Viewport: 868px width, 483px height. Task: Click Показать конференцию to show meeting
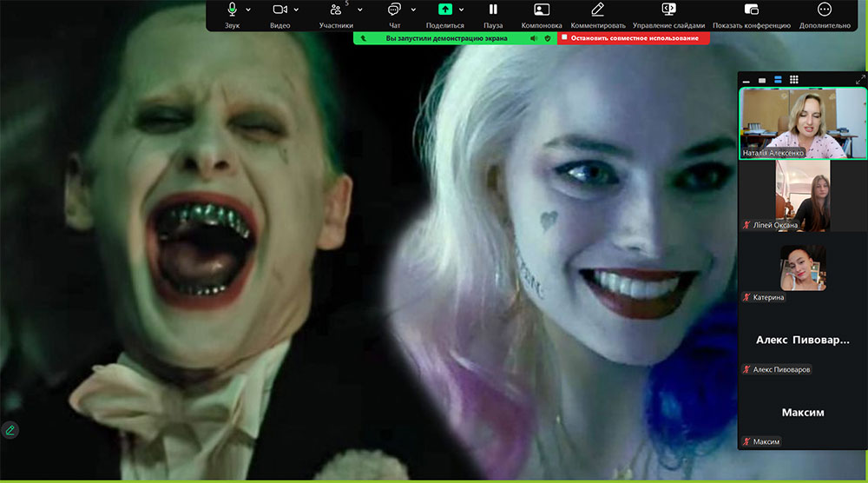(x=751, y=15)
